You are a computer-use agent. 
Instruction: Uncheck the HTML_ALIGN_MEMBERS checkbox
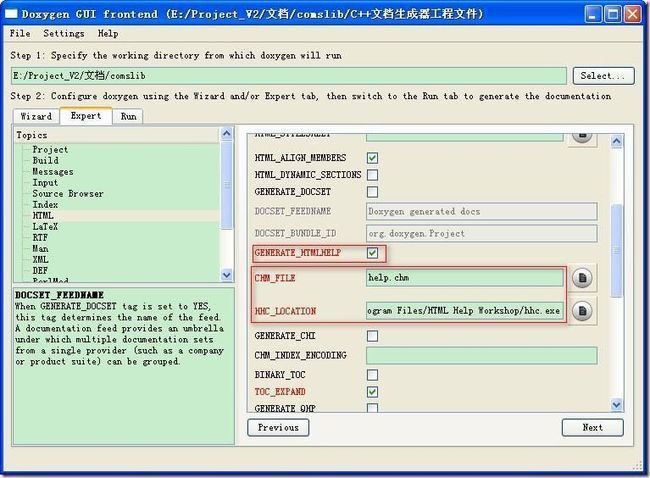click(372, 158)
